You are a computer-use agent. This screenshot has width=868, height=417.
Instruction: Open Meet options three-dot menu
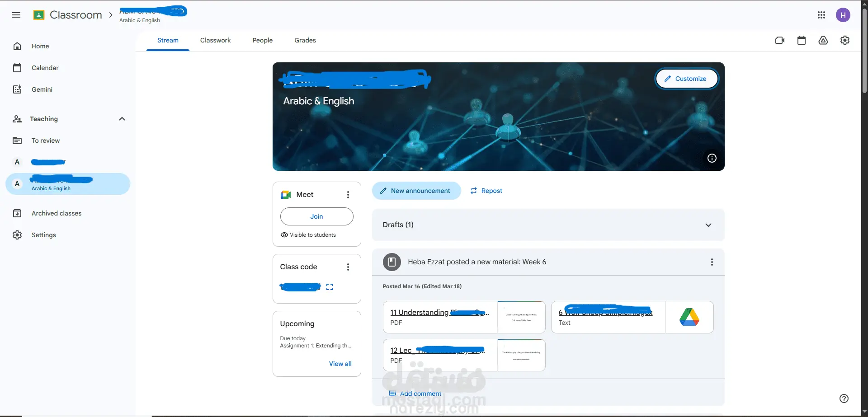click(x=348, y=195)
